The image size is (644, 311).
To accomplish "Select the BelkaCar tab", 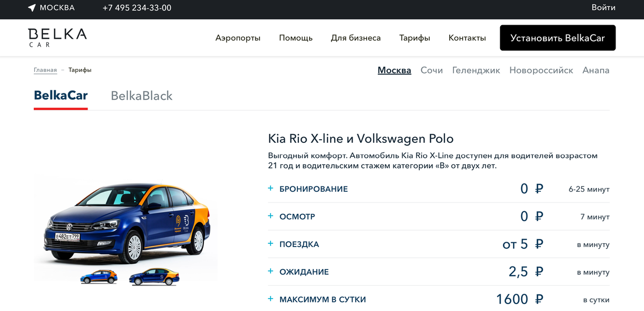I will pyautogui.click(x=61, y=96).
